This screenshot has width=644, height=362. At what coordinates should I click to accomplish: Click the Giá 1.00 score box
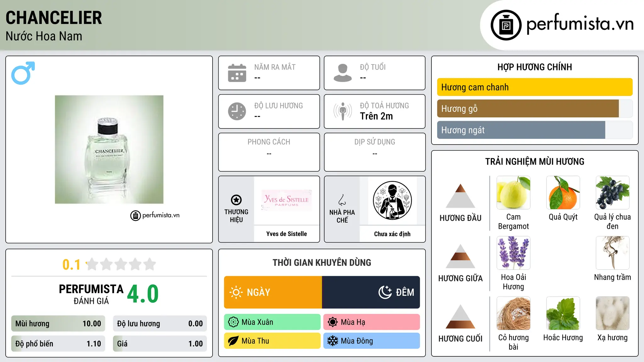pyautogui.click(x=160, y=343)
